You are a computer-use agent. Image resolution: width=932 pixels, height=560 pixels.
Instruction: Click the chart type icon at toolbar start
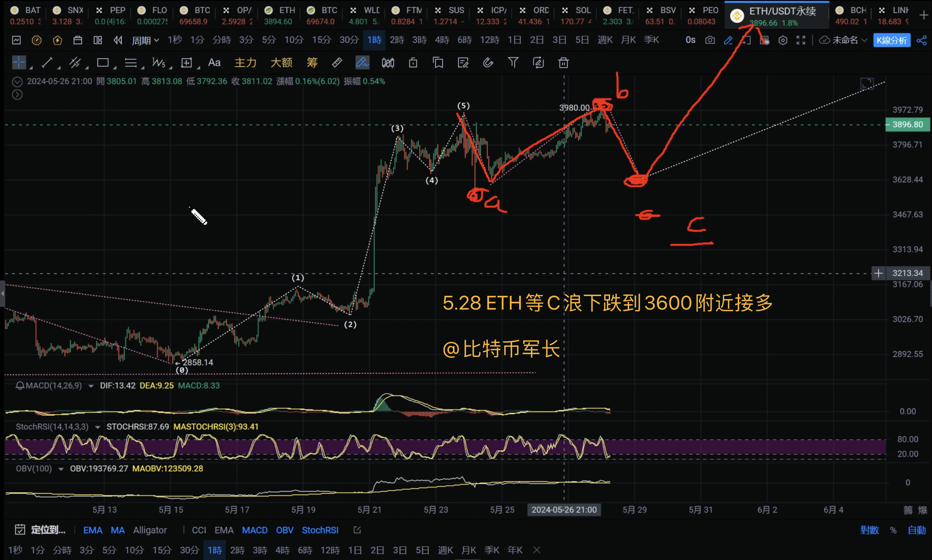[x=16, y=40]
